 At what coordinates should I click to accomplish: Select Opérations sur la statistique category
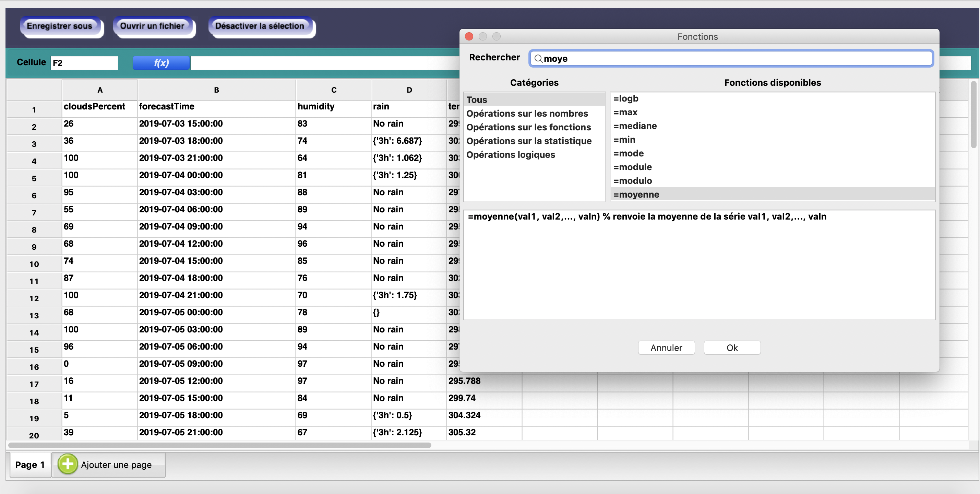coord(534,141)
